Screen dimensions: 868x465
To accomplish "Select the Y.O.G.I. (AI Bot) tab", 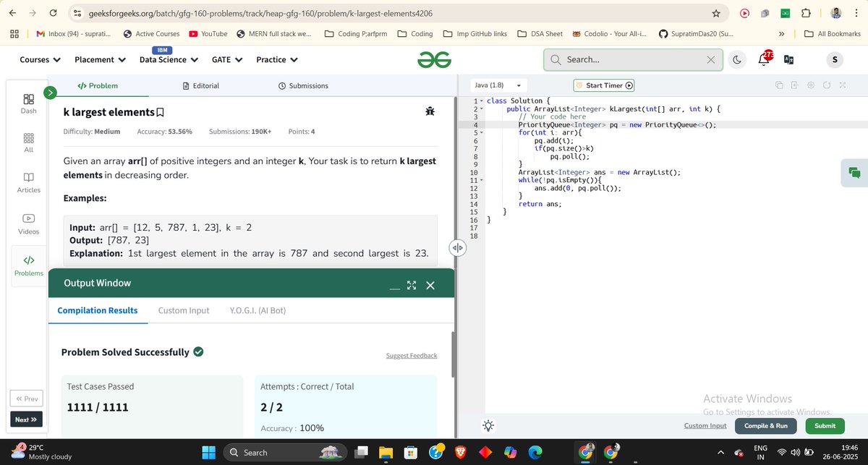I will click(x=258, y=310).
